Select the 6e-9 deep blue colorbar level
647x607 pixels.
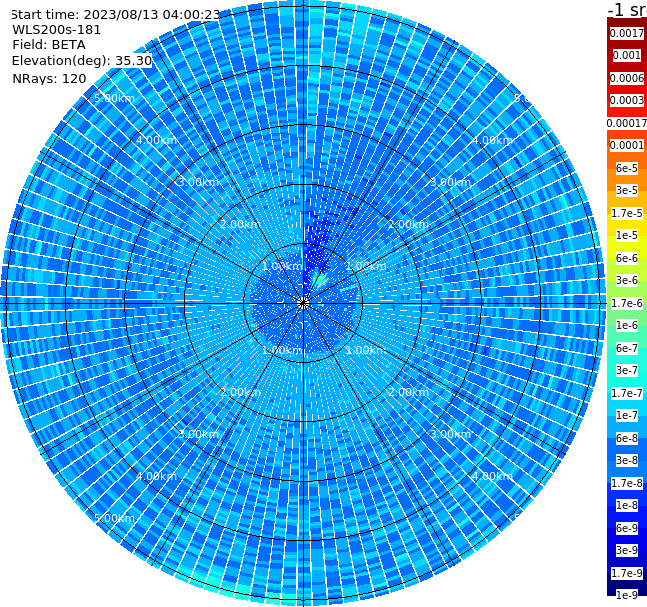(626, 528)
